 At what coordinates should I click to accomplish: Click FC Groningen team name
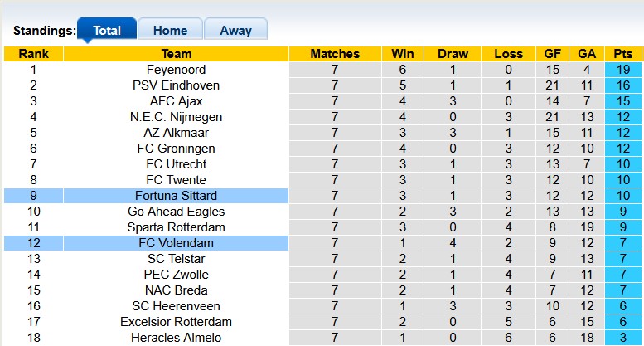(176, 149)
